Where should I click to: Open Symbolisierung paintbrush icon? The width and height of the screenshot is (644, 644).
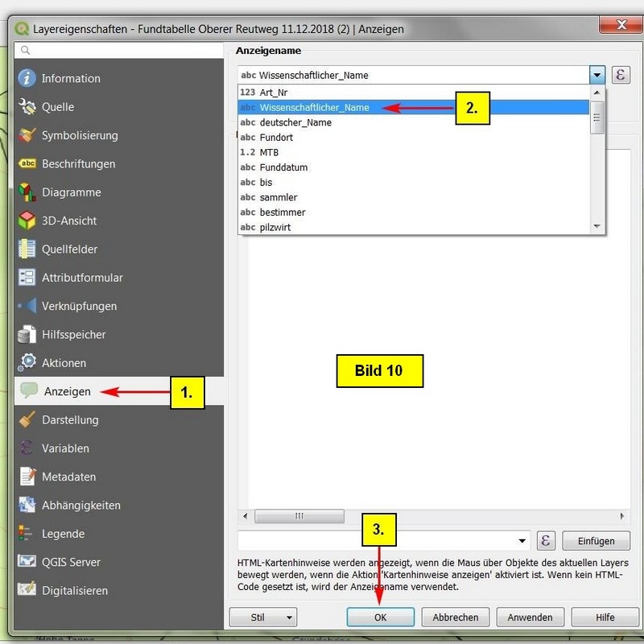[27, 135]
